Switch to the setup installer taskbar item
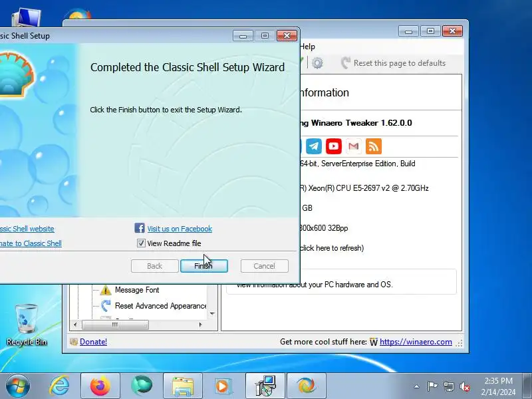 tap(265, 386)
